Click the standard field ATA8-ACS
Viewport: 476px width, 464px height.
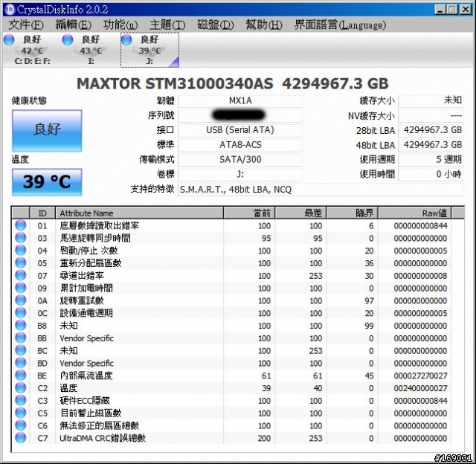point(240,145)
